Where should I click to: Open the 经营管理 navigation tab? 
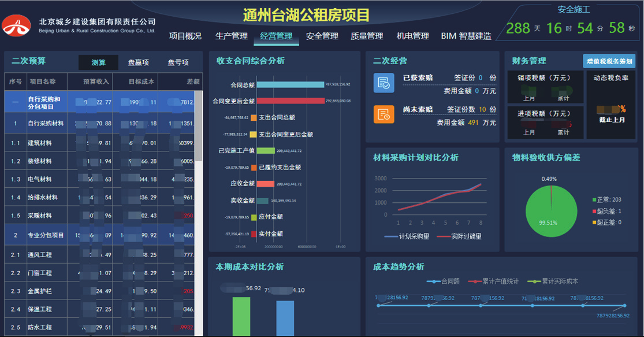pos(276,36)
